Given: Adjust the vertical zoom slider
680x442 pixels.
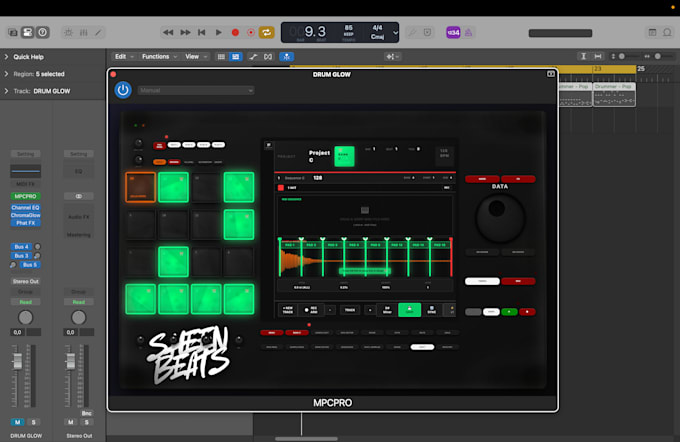Looking at the screenshot, I should tap(624, 57).
